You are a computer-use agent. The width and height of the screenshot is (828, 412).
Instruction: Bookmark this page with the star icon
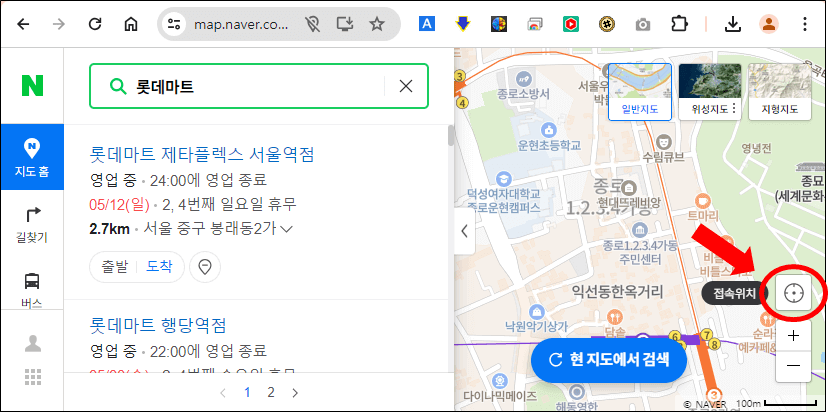[377, 24]
